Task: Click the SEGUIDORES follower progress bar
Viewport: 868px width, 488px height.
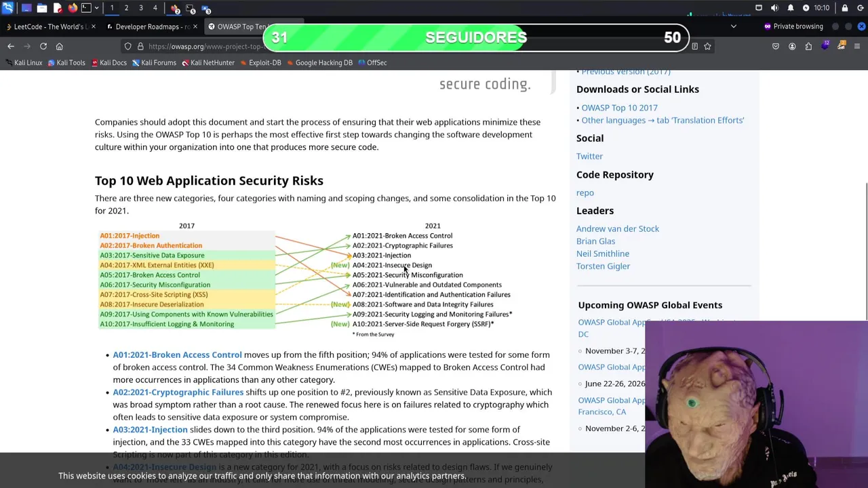Action: coord(476,37)
